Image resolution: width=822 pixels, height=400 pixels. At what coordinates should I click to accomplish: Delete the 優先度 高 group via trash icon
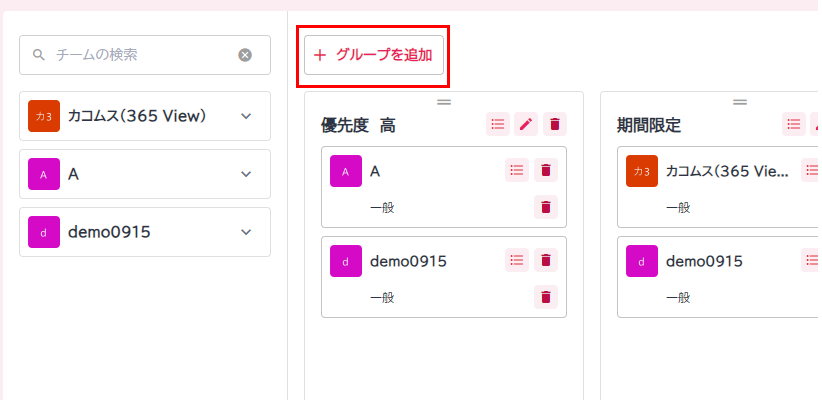tap(555, 124)
